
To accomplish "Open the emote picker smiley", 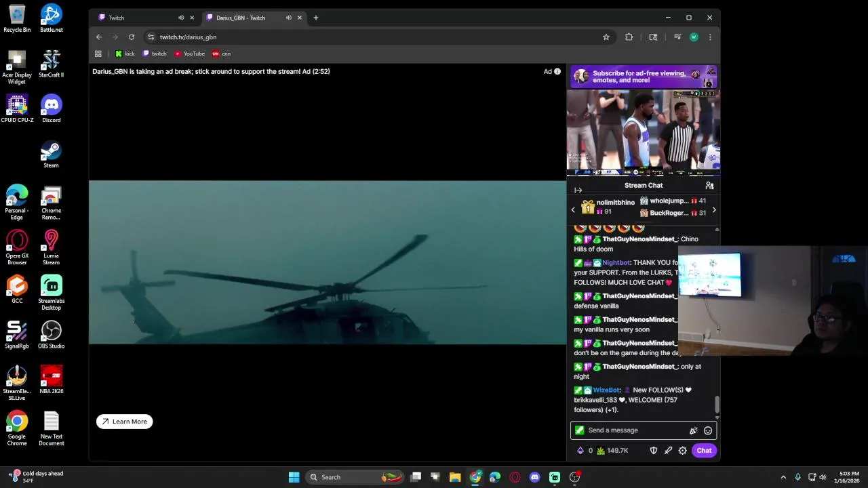I will 708,430.
